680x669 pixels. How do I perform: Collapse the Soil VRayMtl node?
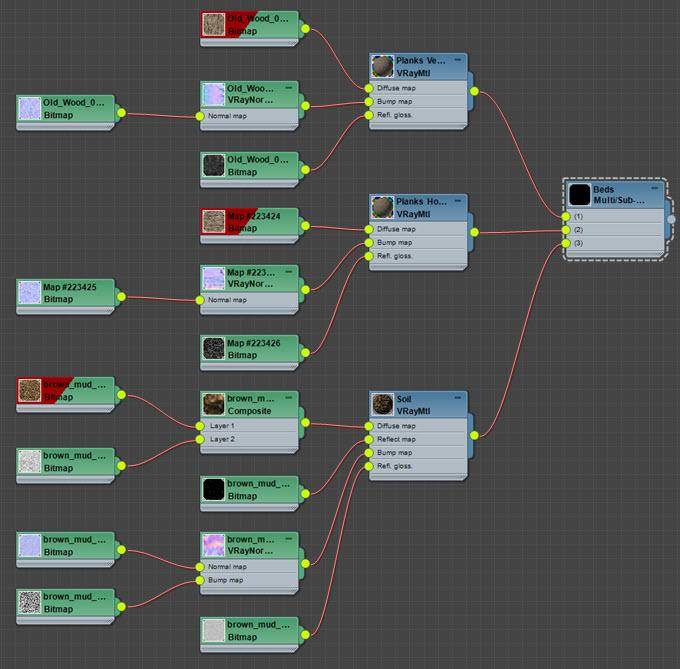(458, 398)
